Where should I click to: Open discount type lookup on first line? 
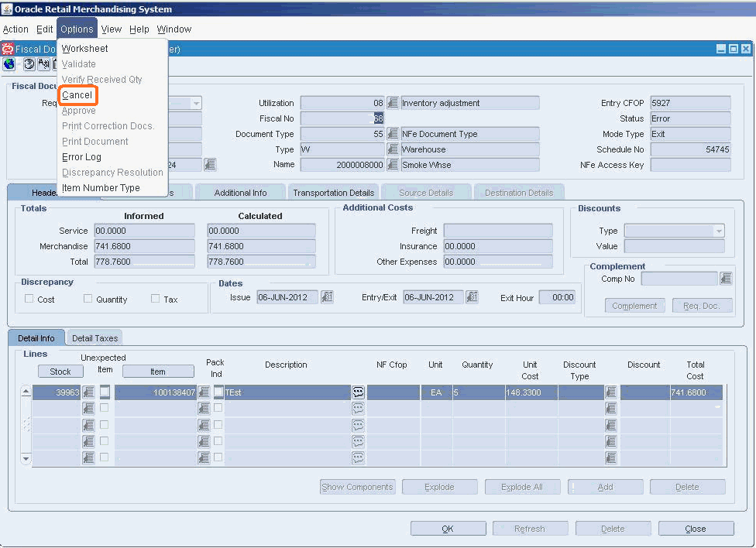coord(611,392)
